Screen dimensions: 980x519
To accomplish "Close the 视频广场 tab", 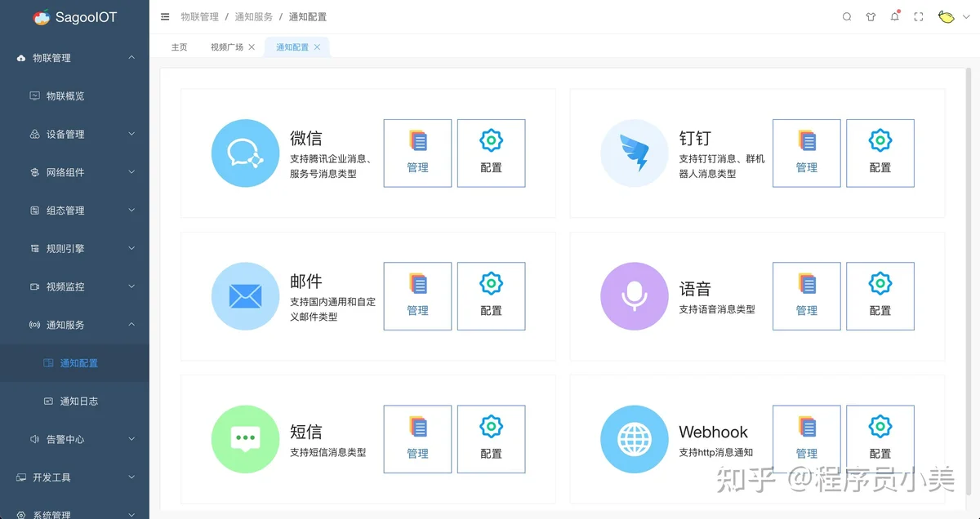I will [252, 47].
